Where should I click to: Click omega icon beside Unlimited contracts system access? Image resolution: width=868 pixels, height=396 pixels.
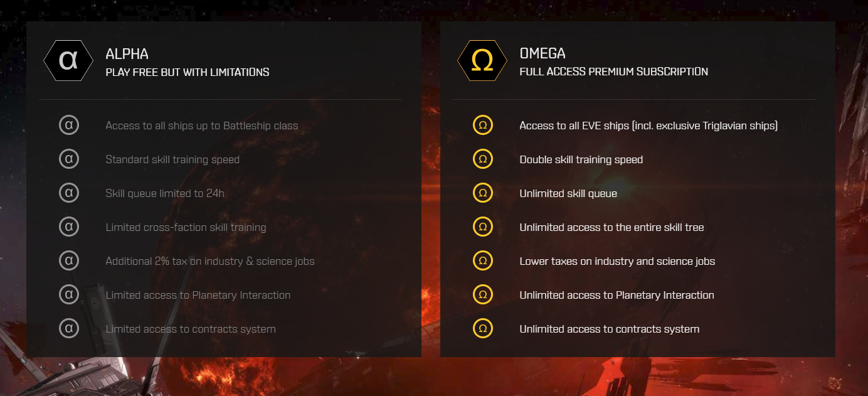(x=483, y=329)
